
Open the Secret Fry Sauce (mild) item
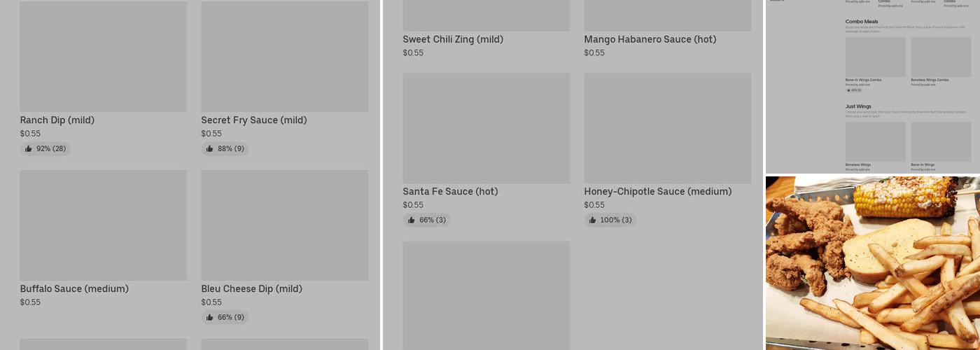click(x=254, y=120)
